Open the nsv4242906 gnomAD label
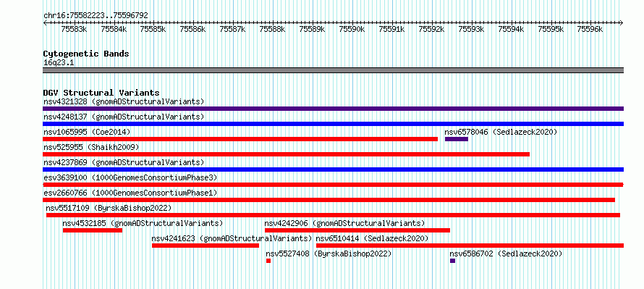The width and height of the screenshot is (644, 289). click(x=344, y=223)
